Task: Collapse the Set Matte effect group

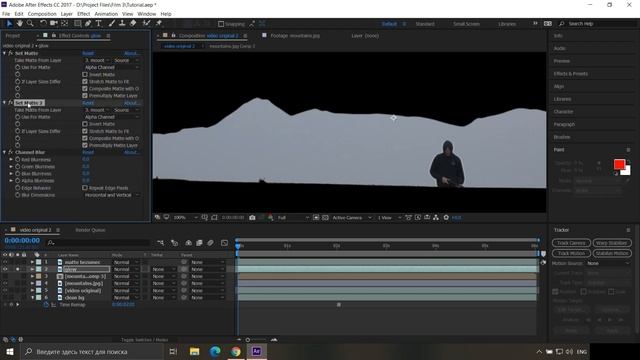Action: (4, 53)
